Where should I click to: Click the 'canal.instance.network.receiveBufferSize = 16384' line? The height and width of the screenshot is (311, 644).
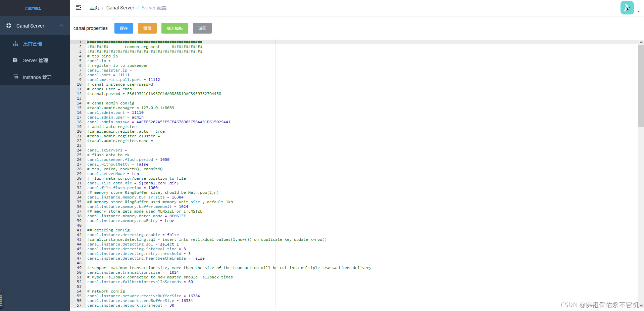coord(144,296)
